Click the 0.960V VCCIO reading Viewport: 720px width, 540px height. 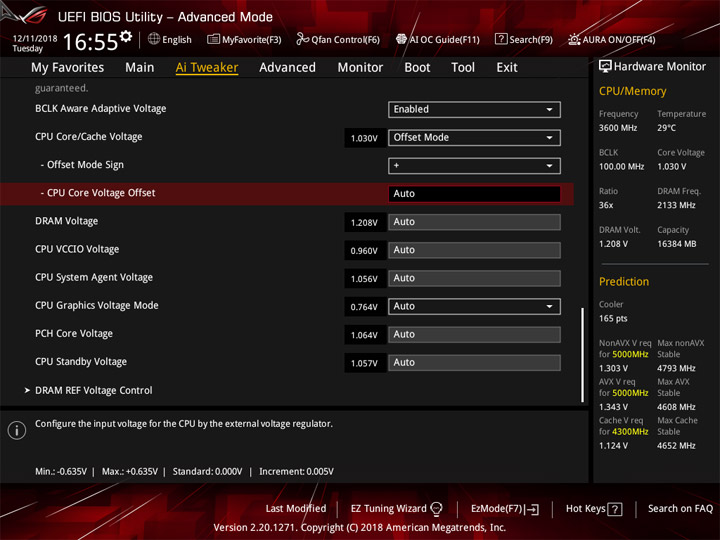pos(364,251)
